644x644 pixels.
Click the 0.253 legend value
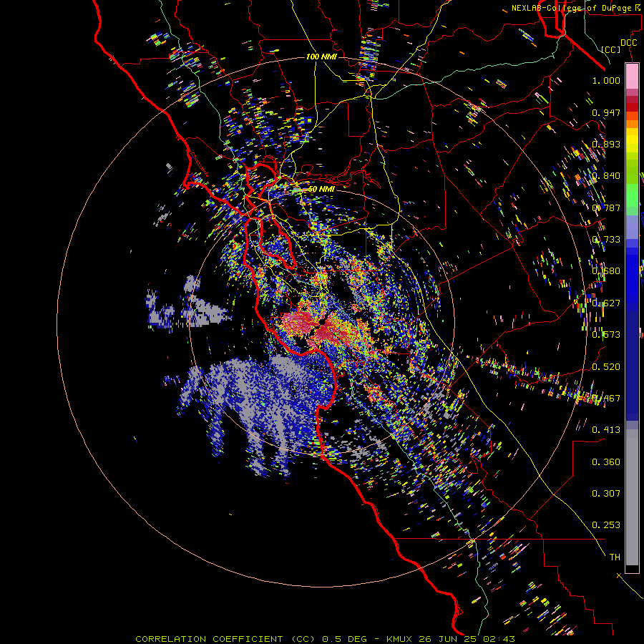click(x=606, y=525)
